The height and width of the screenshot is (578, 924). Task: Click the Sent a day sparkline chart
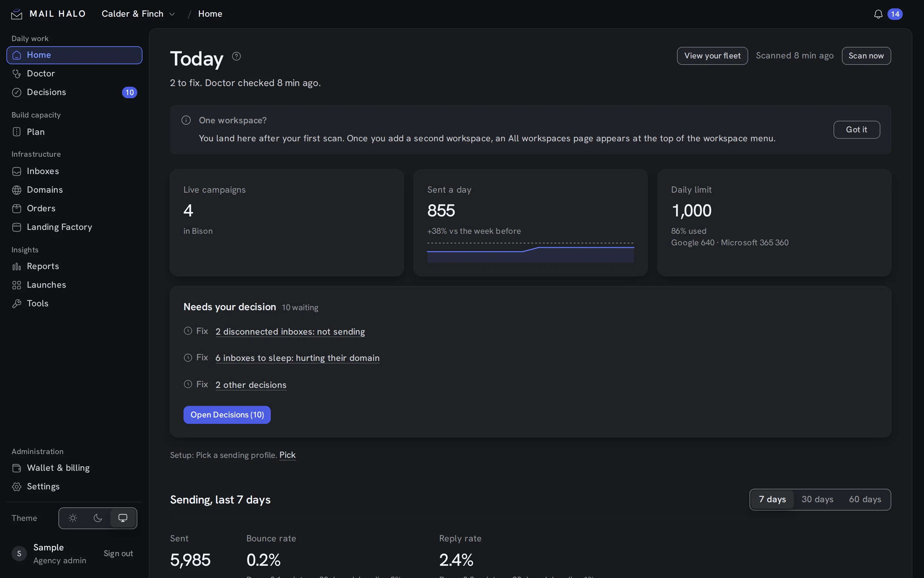pyautogui.click(x=530, y=252)
